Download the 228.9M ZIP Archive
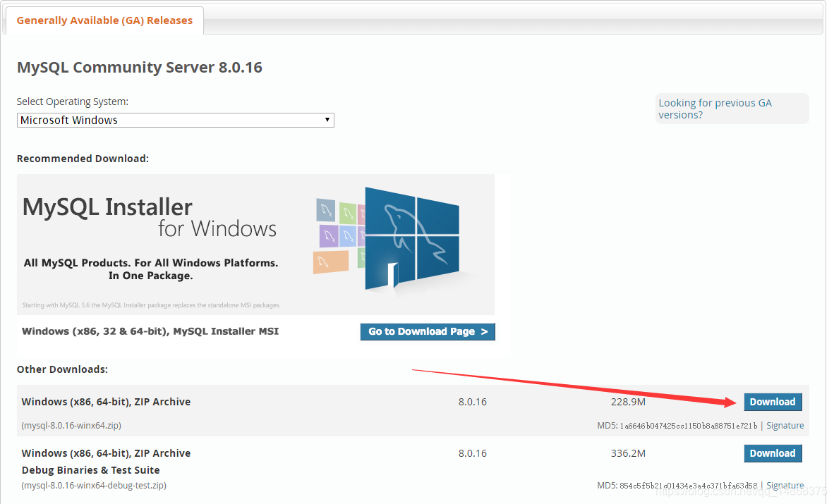Screen dimensions: 834x504 tap(773, 402)
